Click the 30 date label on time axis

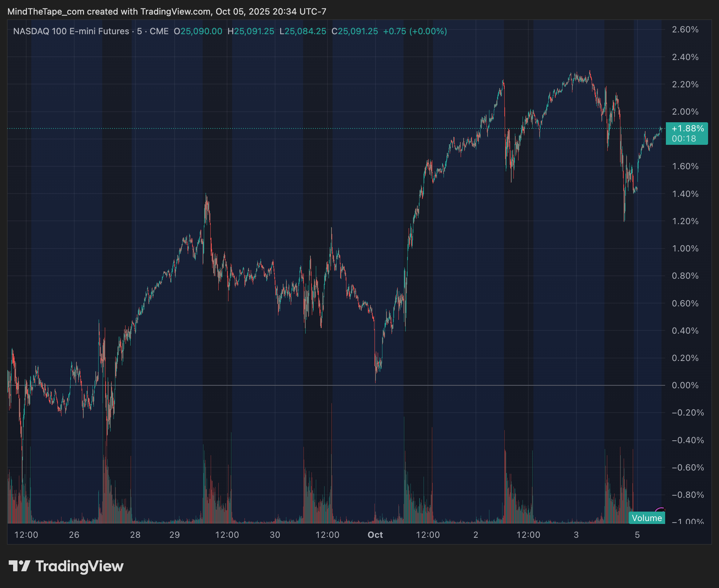click(x=275, y=535)
